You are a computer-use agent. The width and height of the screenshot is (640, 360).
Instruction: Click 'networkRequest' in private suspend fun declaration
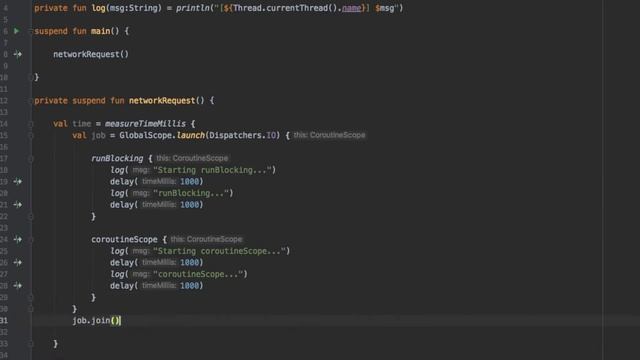pos(162,100)
